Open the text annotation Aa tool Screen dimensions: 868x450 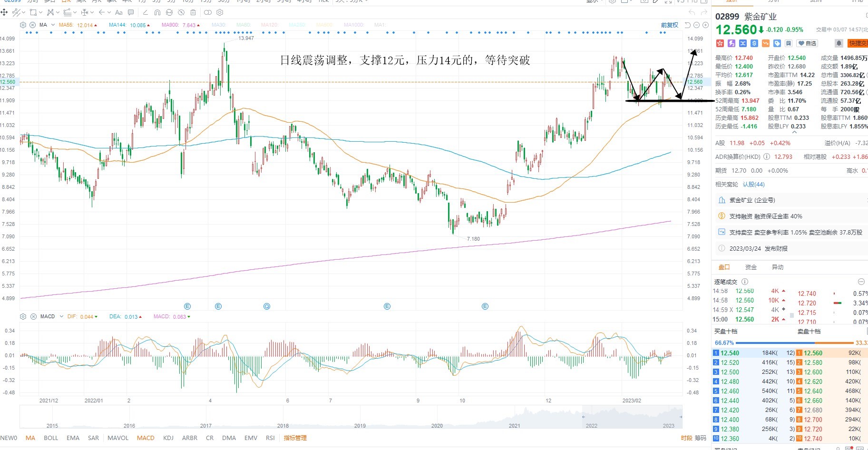118,12
